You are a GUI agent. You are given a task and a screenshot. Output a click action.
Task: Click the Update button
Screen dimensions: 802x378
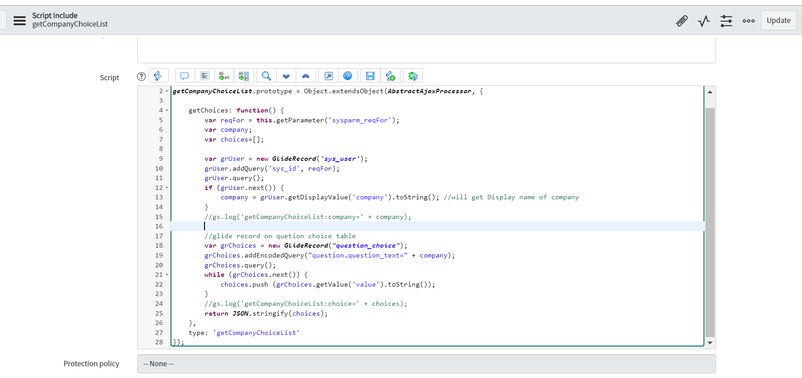778,20
